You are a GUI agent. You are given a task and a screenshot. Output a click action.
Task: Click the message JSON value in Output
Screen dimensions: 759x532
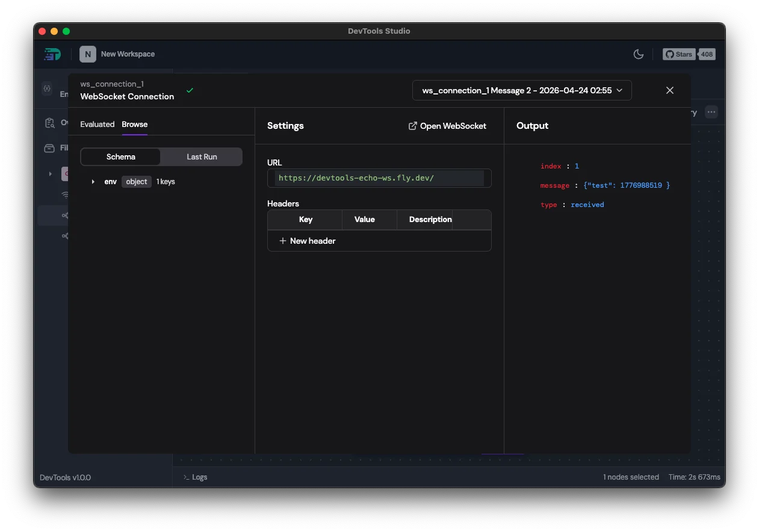point(627,185)
